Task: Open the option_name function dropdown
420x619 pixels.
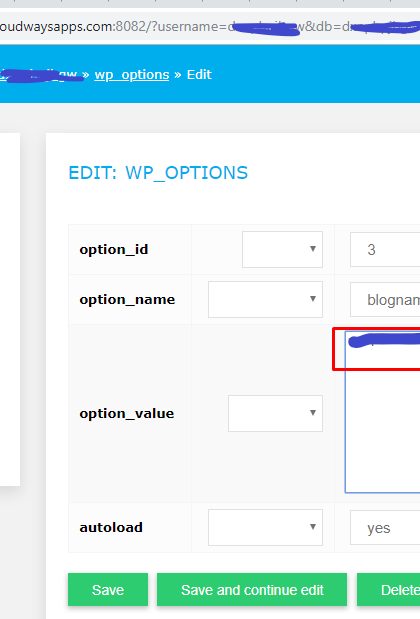Action: click(x=265, y=299)
